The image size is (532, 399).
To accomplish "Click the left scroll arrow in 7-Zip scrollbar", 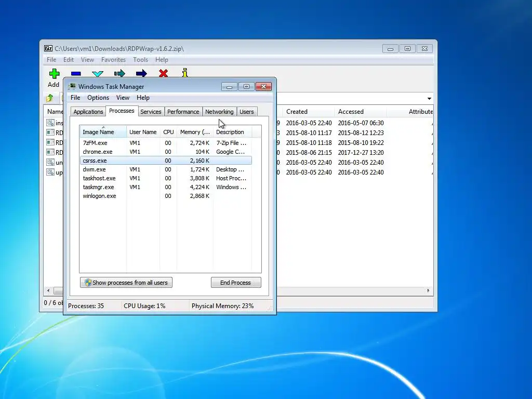I will tap(48, 291).
